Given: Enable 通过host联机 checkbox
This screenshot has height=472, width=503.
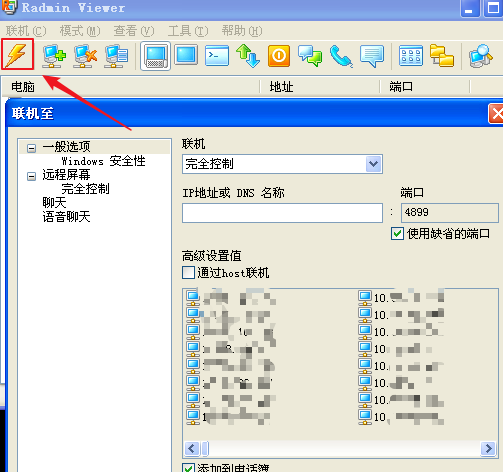Looking at the screenshot, I should tap(188, 273).
